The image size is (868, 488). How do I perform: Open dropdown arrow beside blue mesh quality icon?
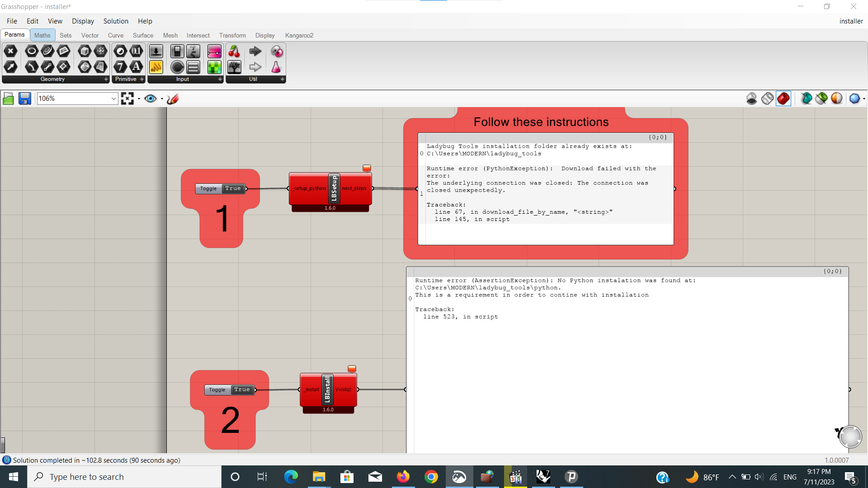pyautogui.click(x=864, y=99)
